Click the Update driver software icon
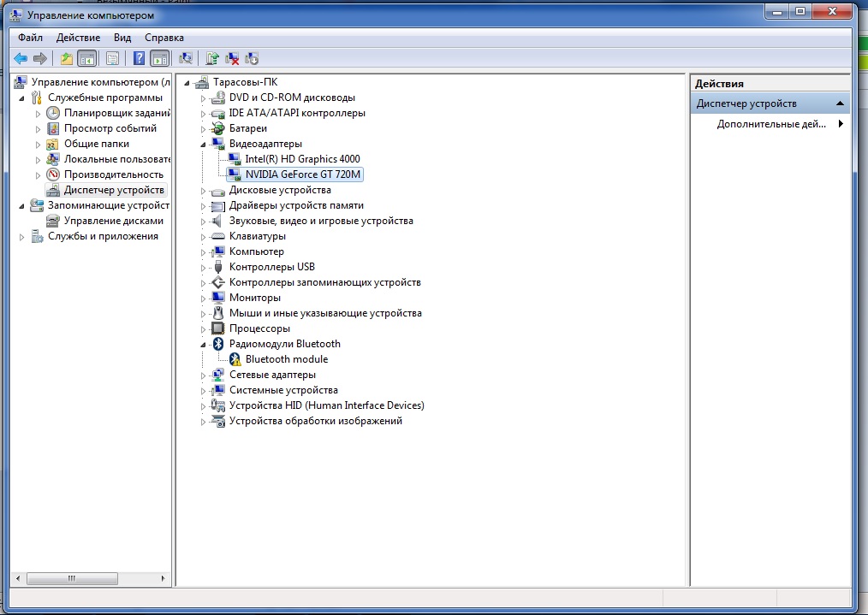The width and height of the screenshot is (868, 615). coord(211,59)
